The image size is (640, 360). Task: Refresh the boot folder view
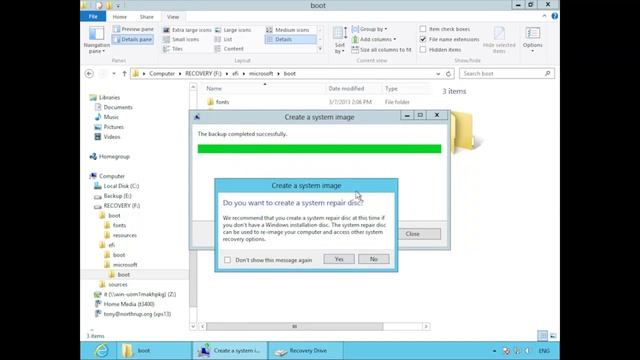(448, 73)
